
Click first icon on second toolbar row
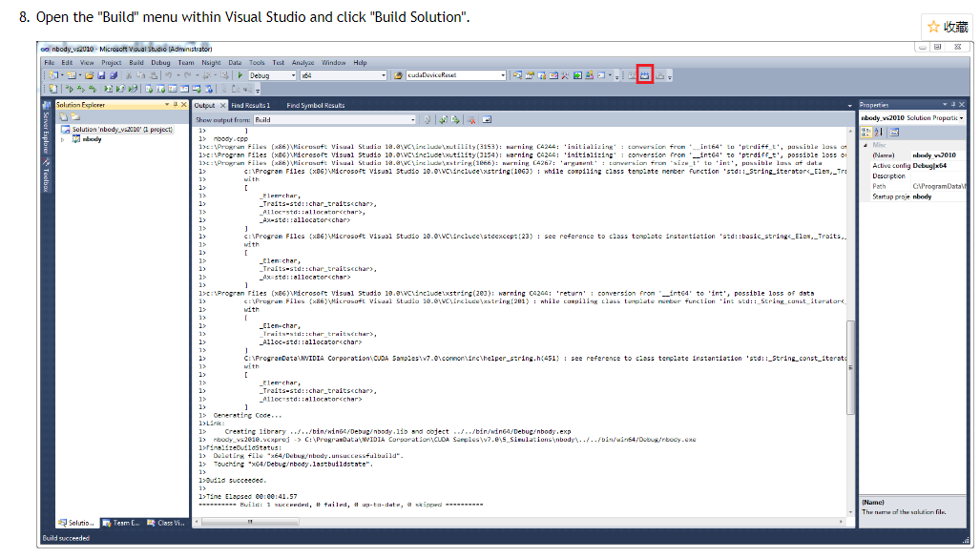click(53, 89)
